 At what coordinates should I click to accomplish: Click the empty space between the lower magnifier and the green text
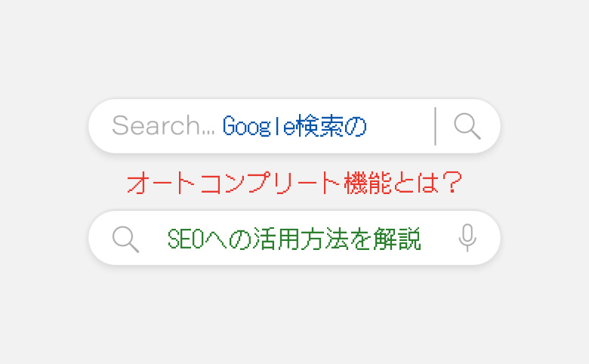153,239
